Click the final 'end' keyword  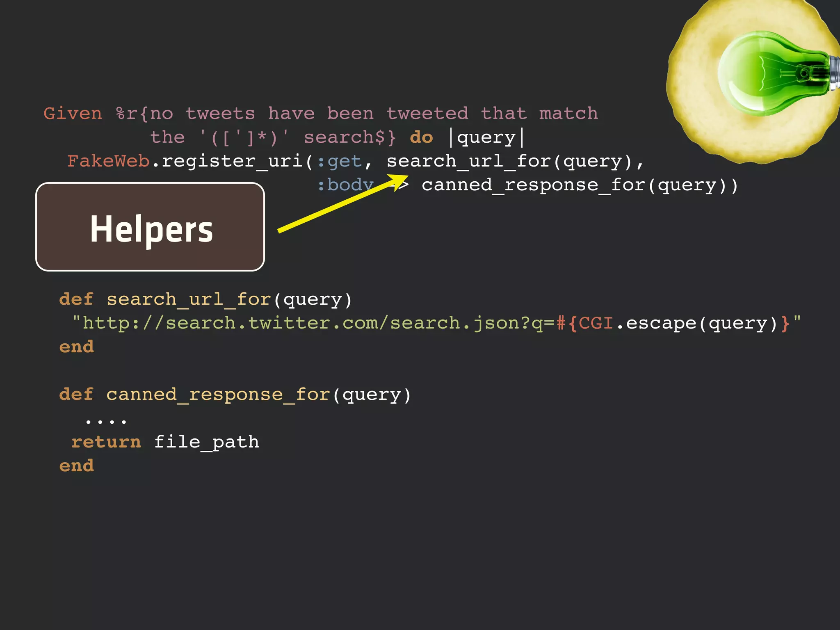(77, 466)
